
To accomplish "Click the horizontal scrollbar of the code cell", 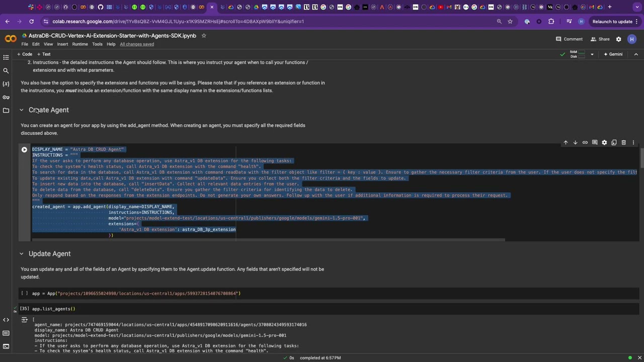I will pos(269,240).
